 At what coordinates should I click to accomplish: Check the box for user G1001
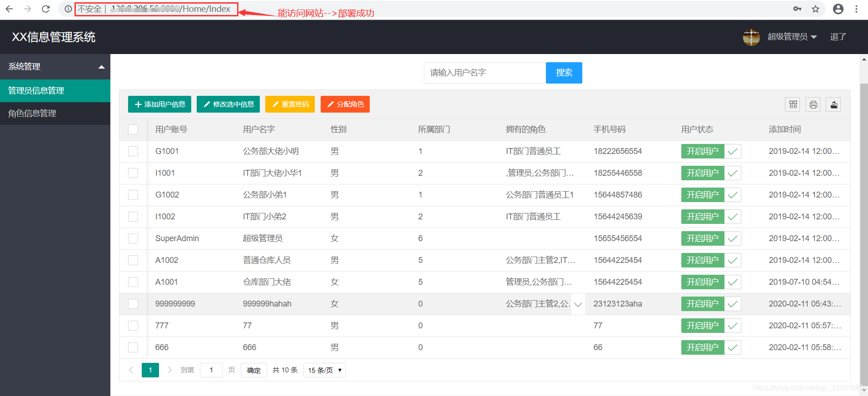pos(133,151)
